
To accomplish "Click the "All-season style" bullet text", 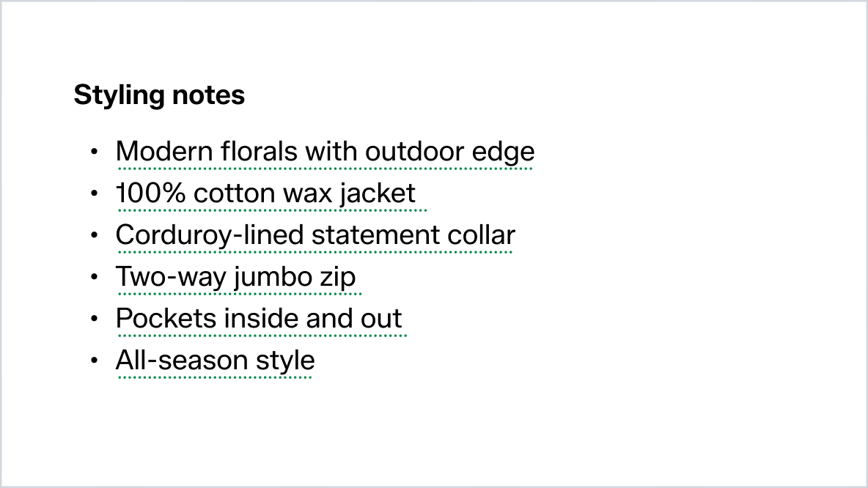I will coord(215,361).
